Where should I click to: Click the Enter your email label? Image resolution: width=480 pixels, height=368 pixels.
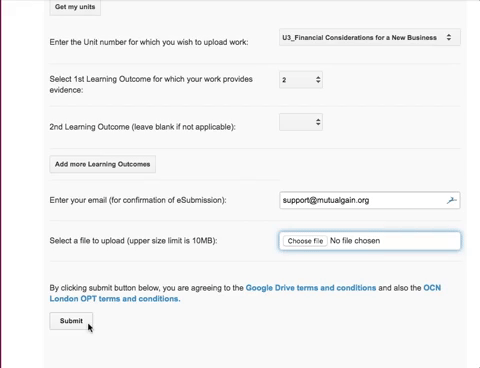pos(138,200)
